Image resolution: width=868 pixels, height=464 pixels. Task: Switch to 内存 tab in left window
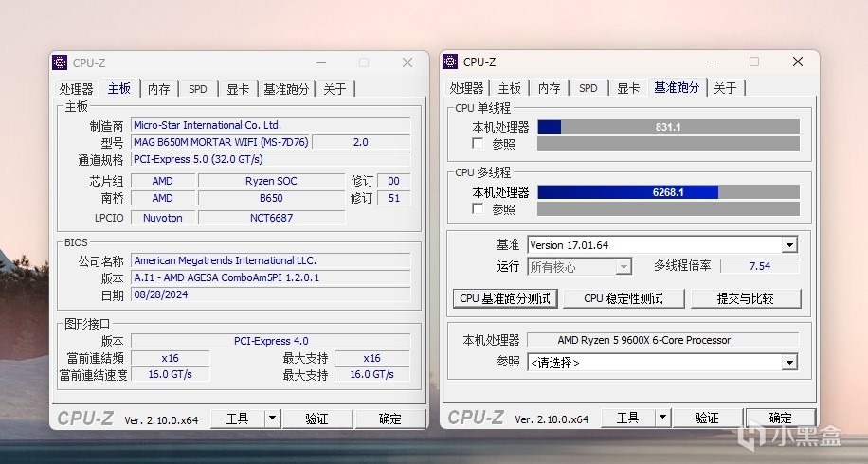159,89
